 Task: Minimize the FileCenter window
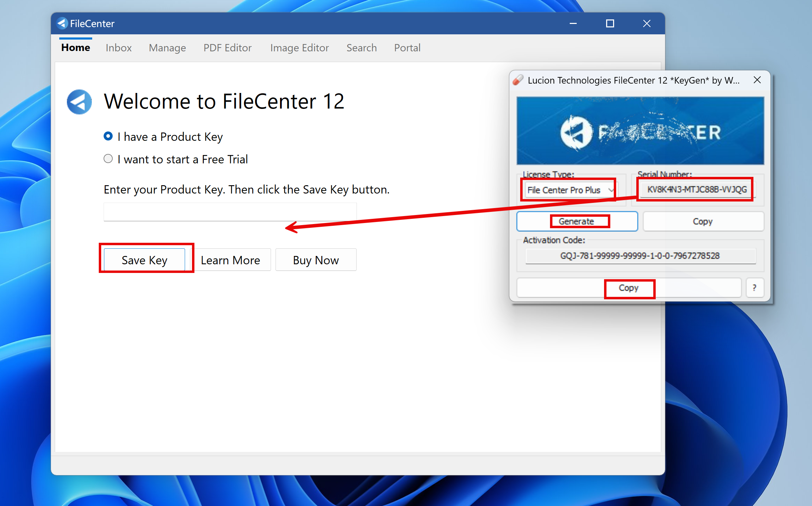click(x=573, y=23)
